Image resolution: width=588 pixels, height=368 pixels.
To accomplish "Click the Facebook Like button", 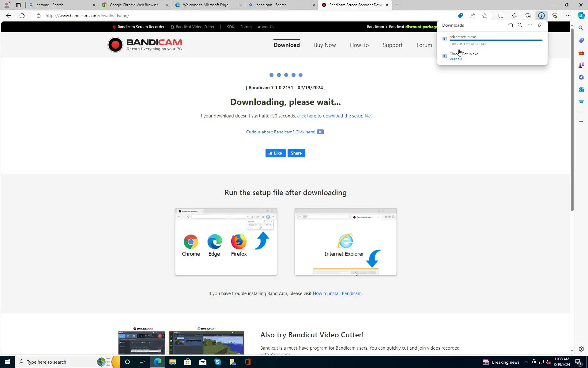I will point(275,153).
